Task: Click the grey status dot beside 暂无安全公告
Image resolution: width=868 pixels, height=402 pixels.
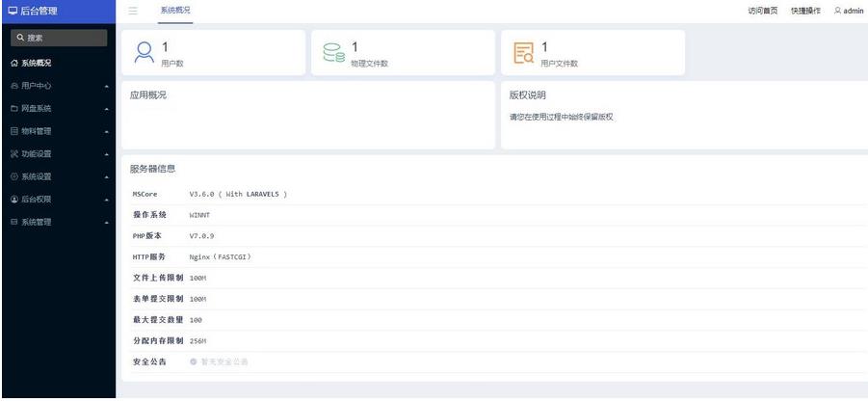Action: [194, 362]
